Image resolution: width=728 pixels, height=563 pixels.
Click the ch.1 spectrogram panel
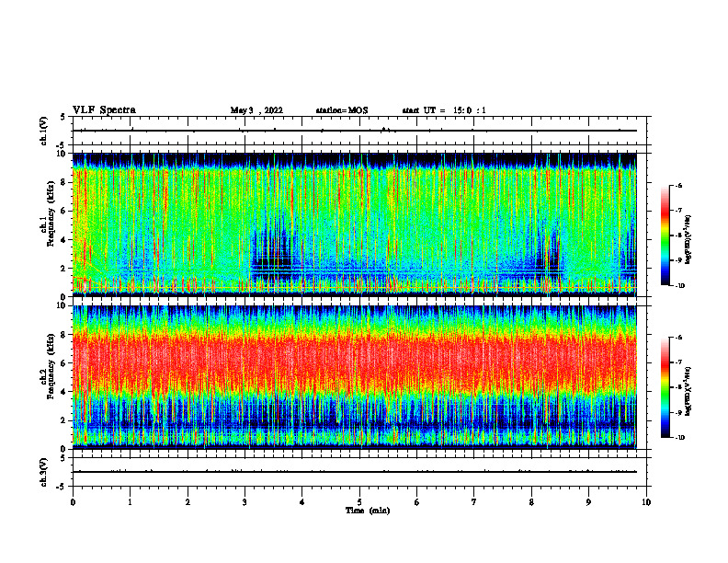tap(355, 224)
